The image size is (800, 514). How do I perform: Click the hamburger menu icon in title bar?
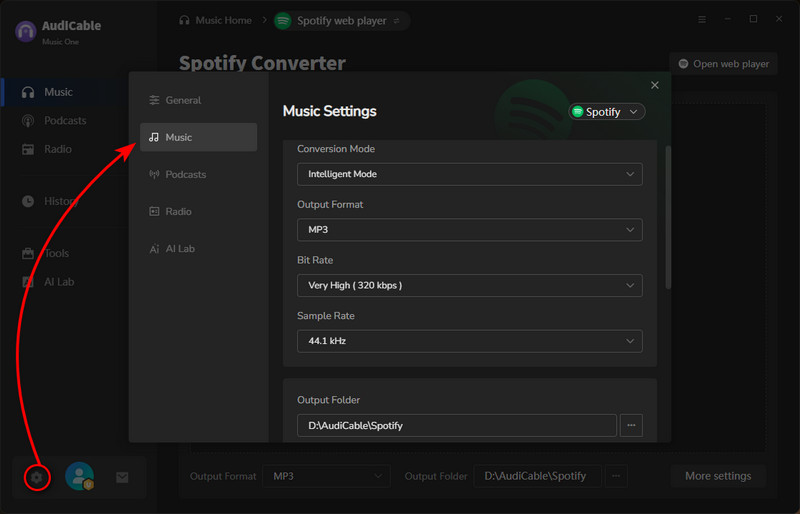pos(702,19)
